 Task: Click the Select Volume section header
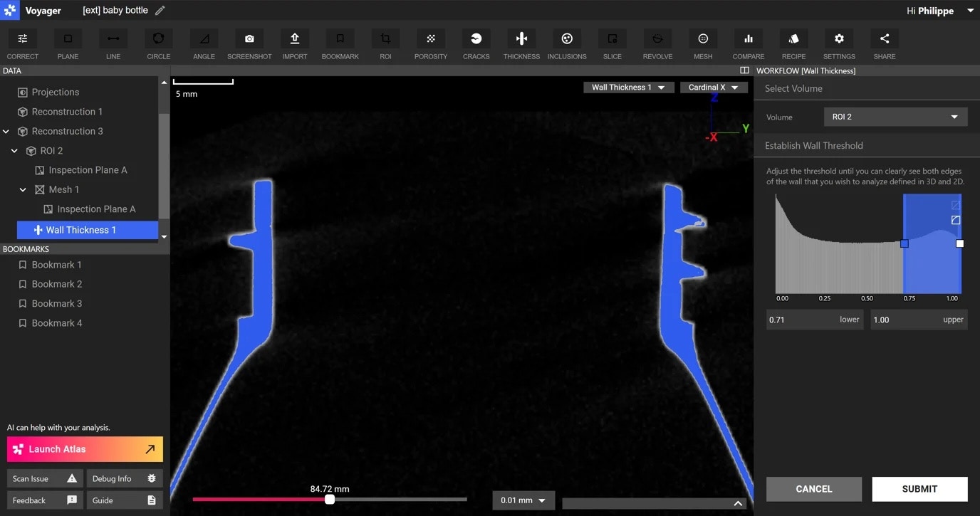(x=867, y=88)
